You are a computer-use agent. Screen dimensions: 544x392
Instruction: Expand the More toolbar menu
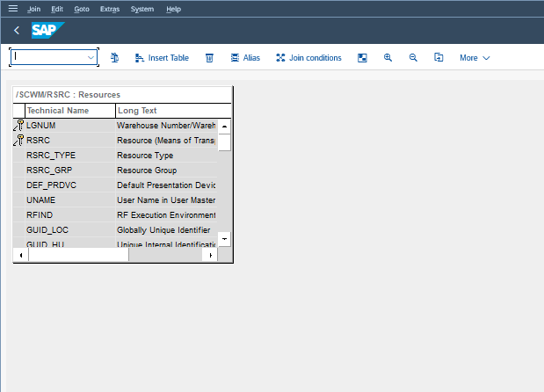474,58
